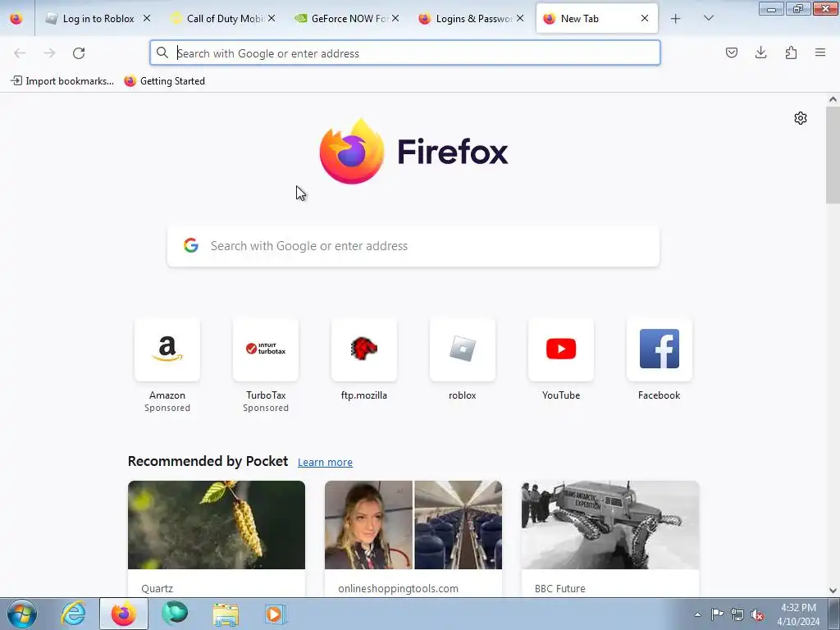This screenshot has height=630, width=840.
Task: Open Windows Explorer folder in taskbar
Action: click(x=226, y=614)
